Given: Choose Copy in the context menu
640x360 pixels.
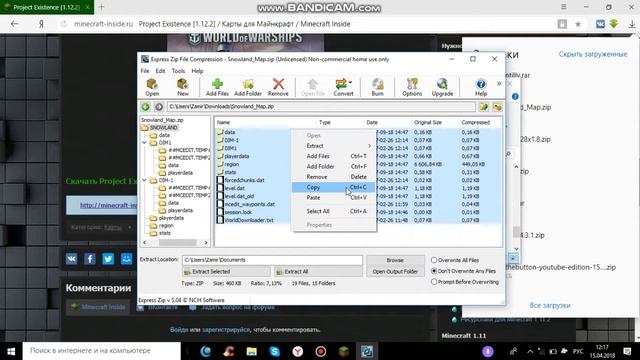Looking at the screenshot, I should click(x=333, y=187).
